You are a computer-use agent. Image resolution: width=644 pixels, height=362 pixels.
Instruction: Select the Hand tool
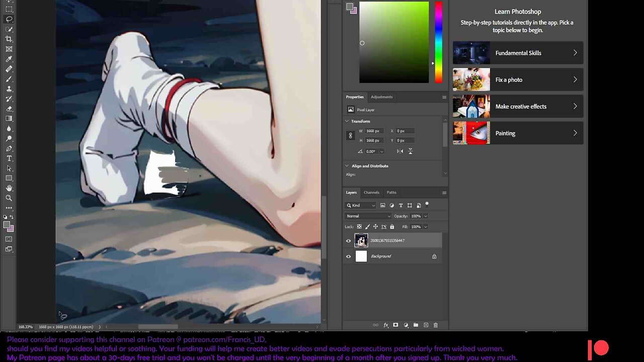9,188
